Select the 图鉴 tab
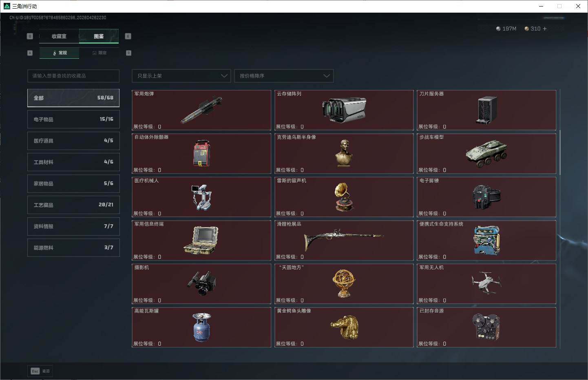 pos(99,36)
